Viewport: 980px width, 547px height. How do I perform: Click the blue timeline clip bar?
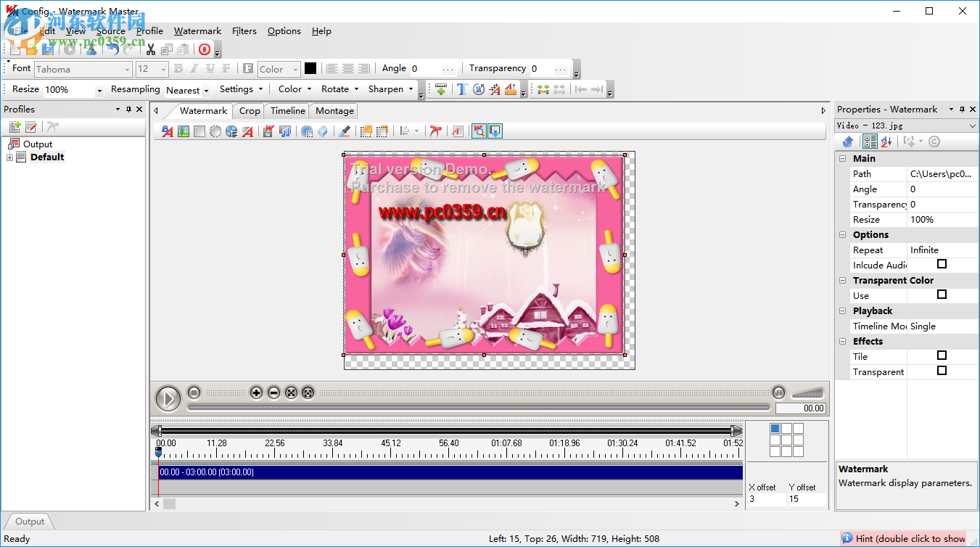click(x=450, y=472)
